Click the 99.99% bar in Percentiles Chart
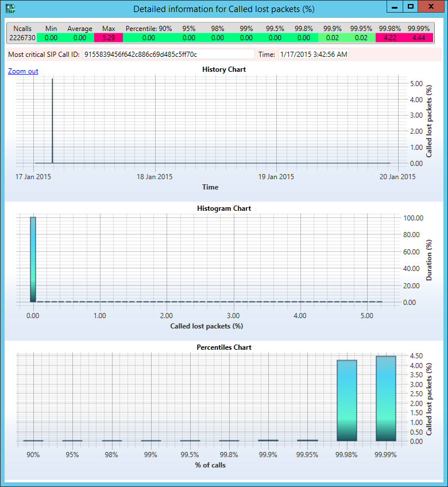Image resolution: width=448 pixels, height=487 pixels. (x=386, y=399)
